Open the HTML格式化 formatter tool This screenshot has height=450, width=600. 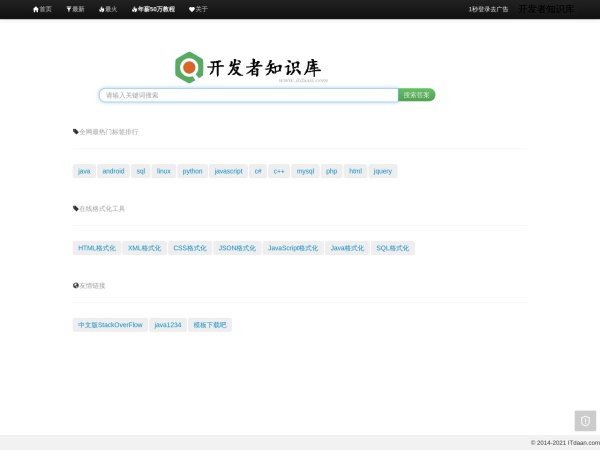click(x=97, y=248)
